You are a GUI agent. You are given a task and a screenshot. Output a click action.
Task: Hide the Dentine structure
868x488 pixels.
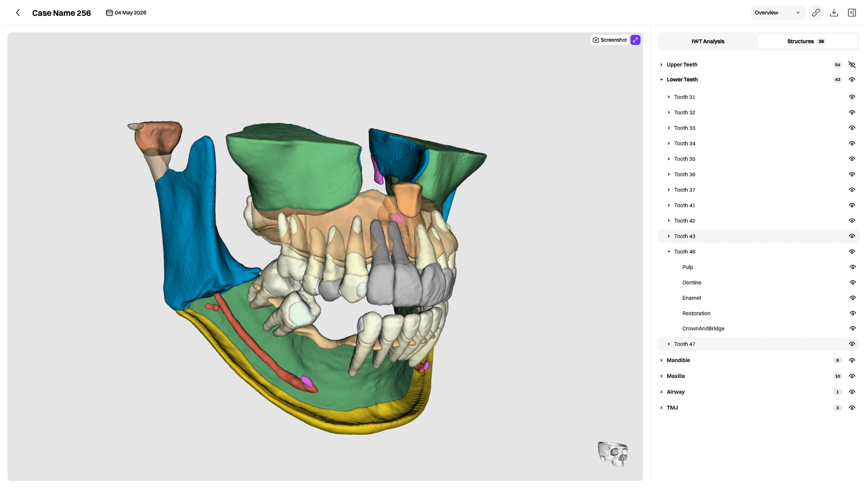852,283
